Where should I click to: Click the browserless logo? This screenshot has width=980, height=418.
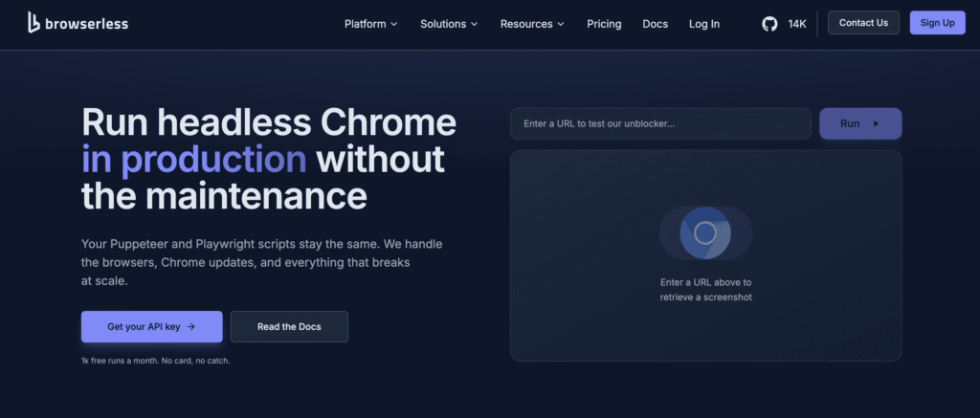pos(78,23)
